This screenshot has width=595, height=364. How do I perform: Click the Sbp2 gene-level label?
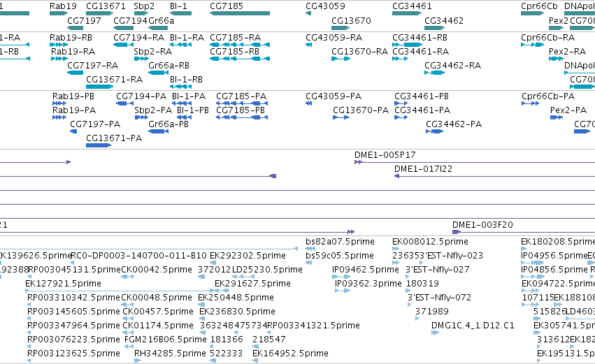coord(144,6)
